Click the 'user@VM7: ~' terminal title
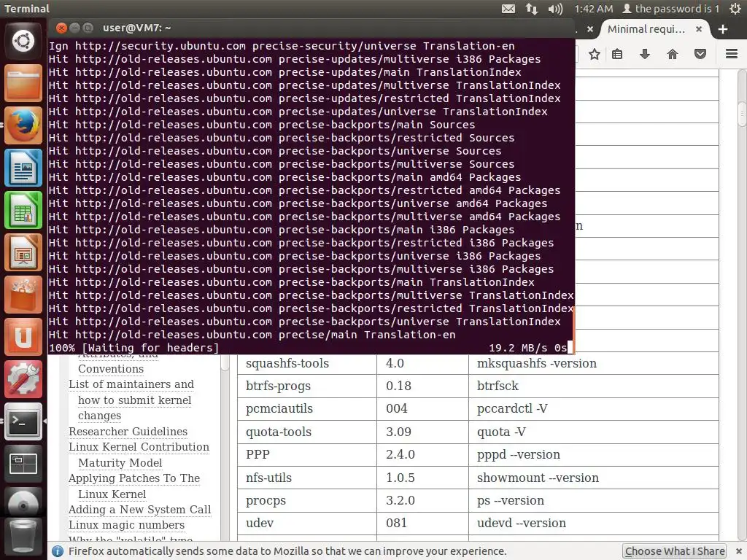Image resolution: width=747 pixels, height=560 pixels. coord(136,28)
